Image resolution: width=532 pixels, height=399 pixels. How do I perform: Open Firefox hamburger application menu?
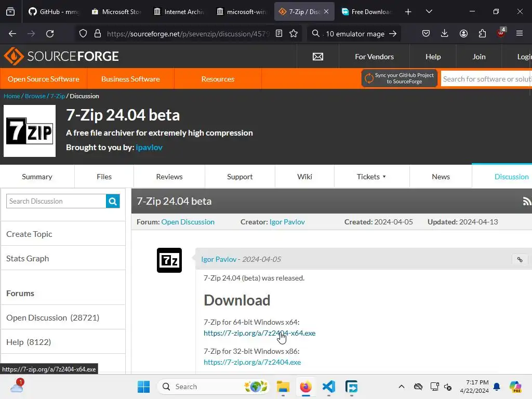click(520, 34)
